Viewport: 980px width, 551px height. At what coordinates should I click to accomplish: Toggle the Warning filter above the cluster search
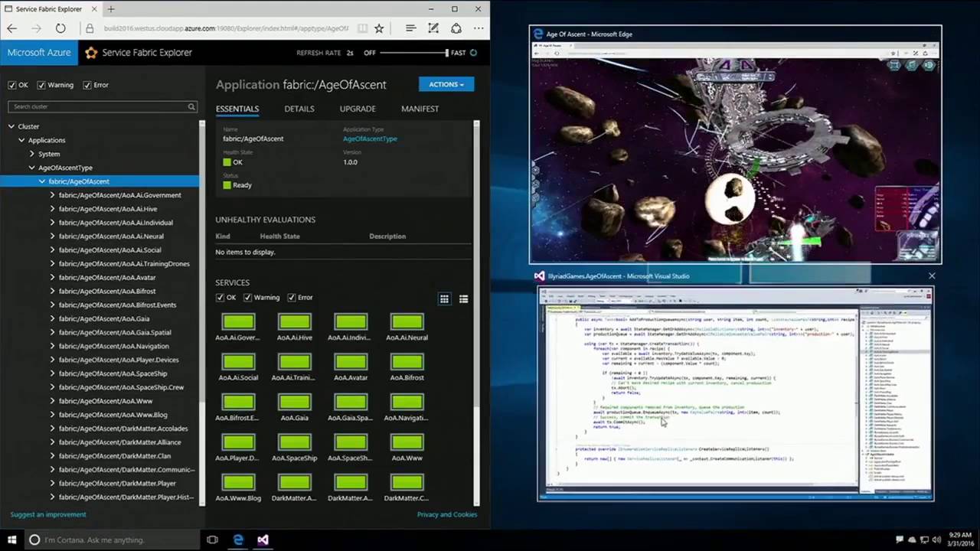pos(41,85)
